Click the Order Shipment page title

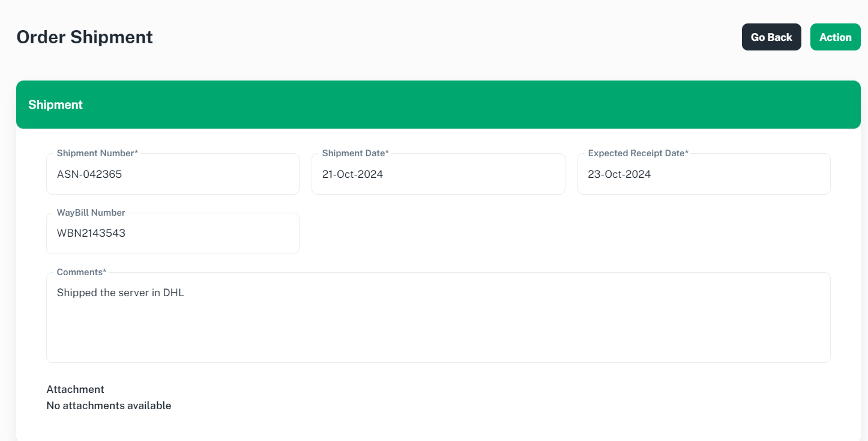85,37
